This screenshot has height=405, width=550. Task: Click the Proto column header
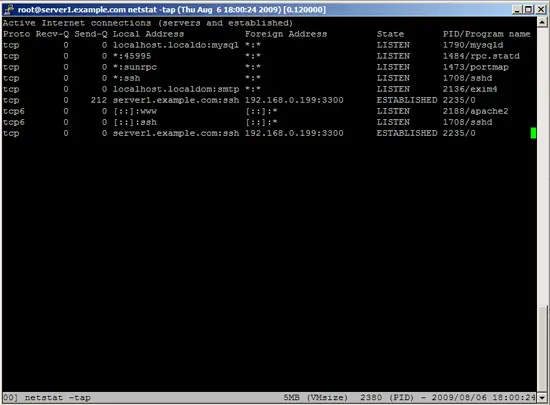[x=16, y=34]
